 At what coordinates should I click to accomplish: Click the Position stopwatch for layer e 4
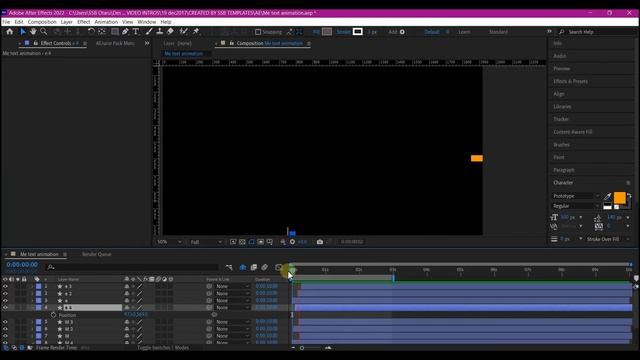tap(53, 315)
